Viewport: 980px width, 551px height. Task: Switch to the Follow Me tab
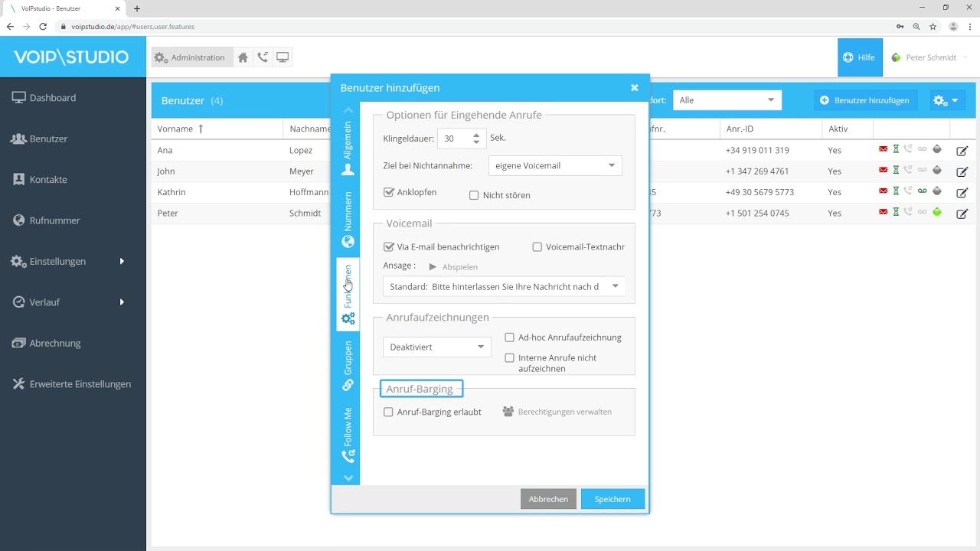click(348, 435)
